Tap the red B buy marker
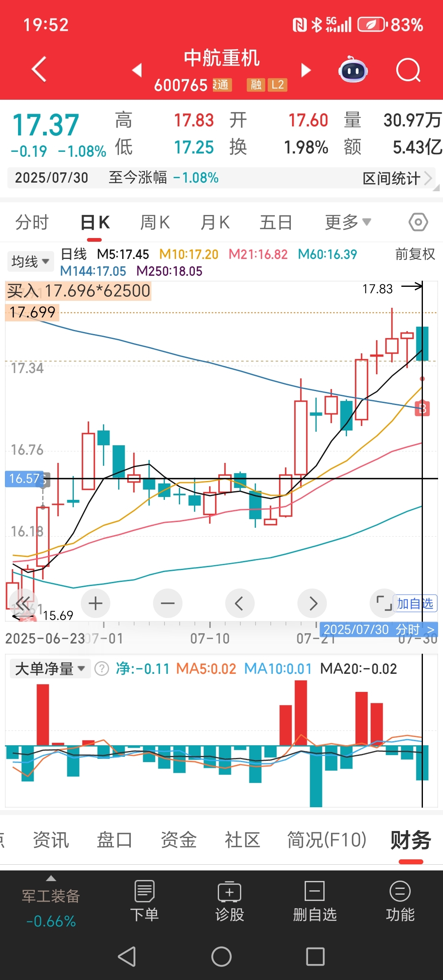Viewport: 443px width, 980px height. point(422,408)
